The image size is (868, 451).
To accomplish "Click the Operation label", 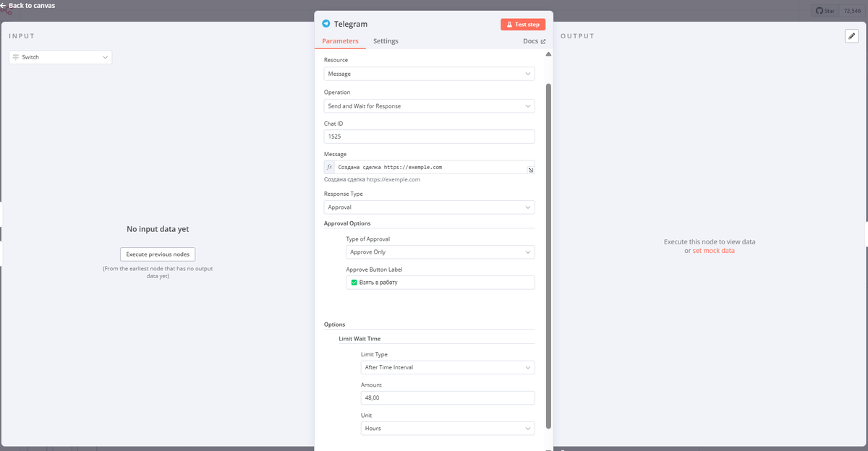I will tap(337, 93).
